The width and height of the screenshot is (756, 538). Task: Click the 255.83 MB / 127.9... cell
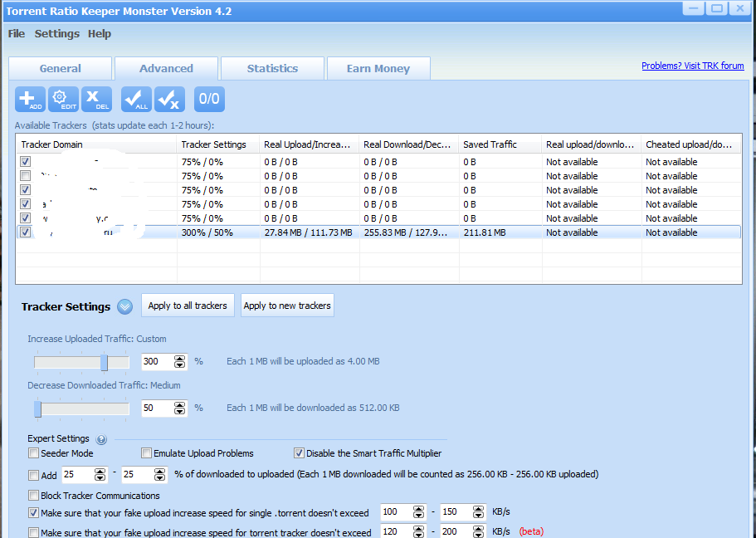(409, 232)
